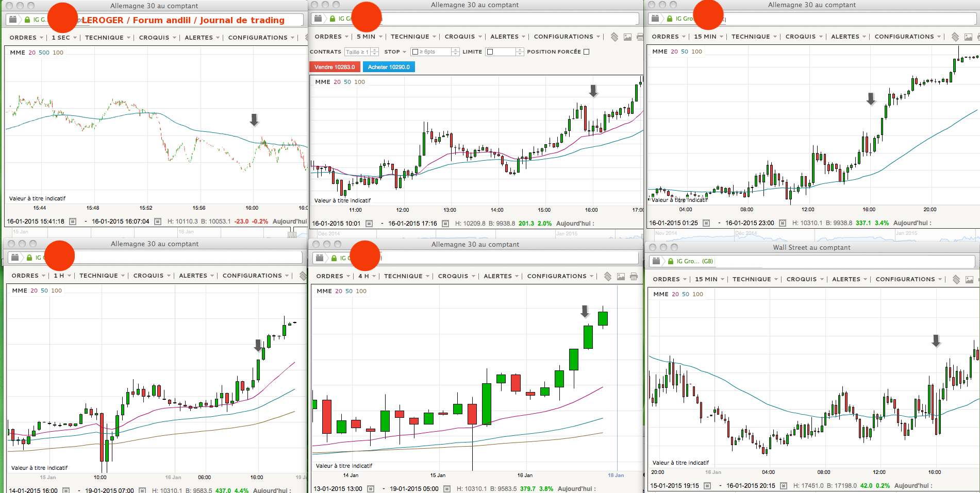Click the LIMITE input field
This screenshot has width=980, height=493.
click(505, 52)
